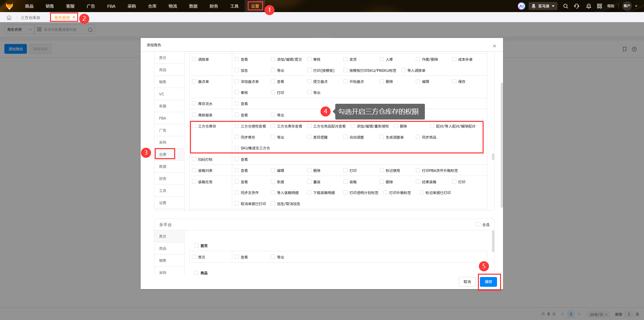
Task: Open the customer service headset icon
Action: [577, 6]
